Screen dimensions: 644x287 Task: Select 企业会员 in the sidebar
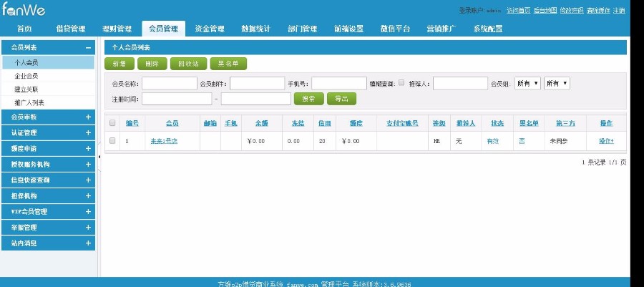click(48, 76)
